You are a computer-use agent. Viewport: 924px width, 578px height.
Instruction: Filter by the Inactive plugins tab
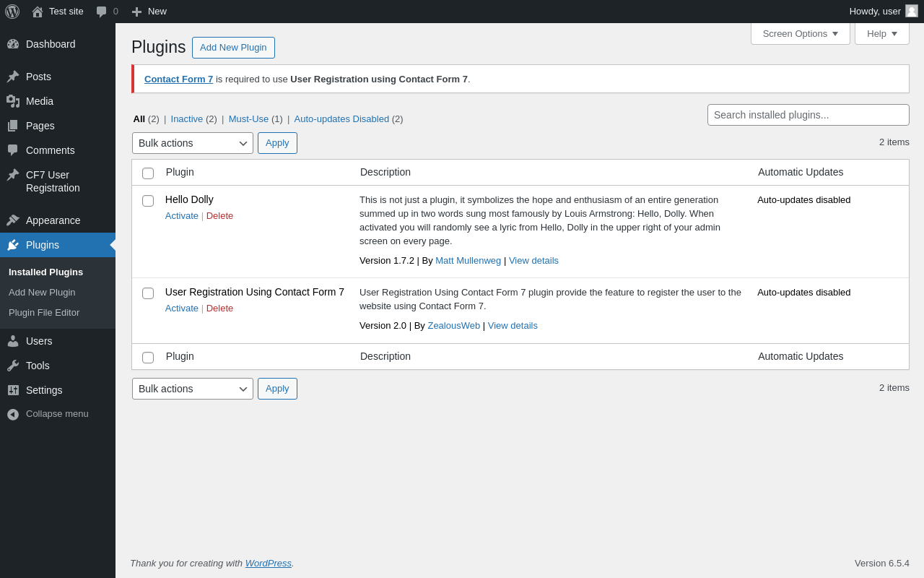tap(187, 119)
